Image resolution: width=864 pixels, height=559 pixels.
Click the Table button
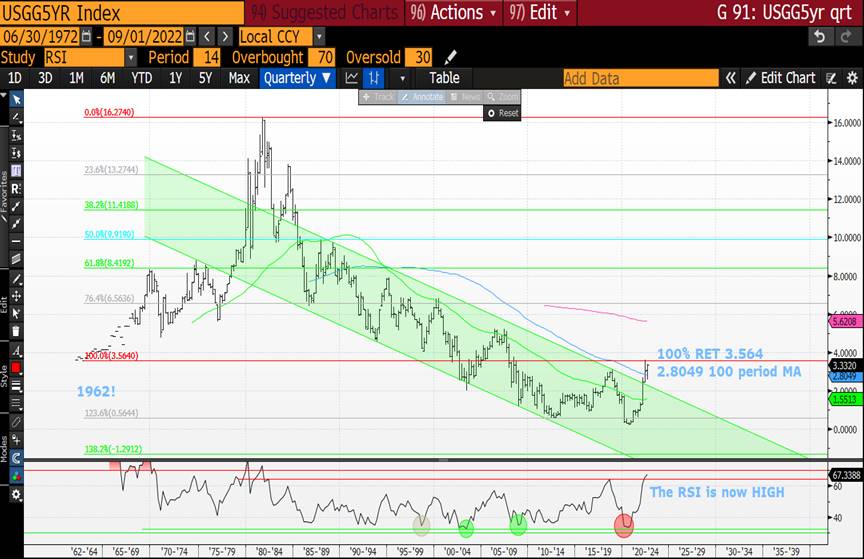(444, 78)
